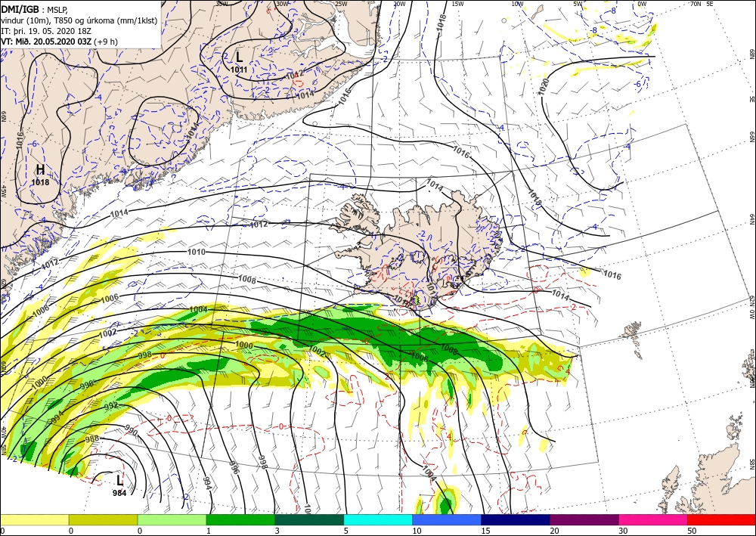The image size is (756, 536).
Task: Click the light green legend swatch
Action: [x=172, y=519]
